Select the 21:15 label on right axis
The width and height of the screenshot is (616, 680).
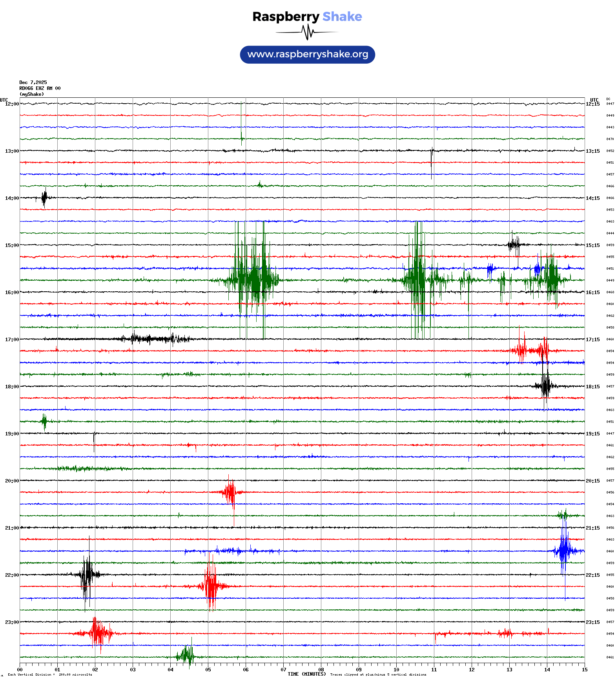coord(592,528)
